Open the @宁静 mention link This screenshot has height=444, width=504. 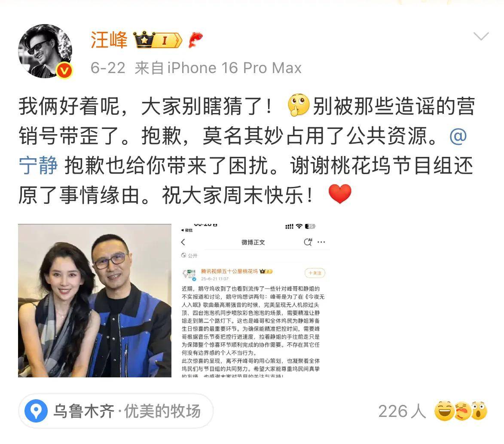coord(243,151)
